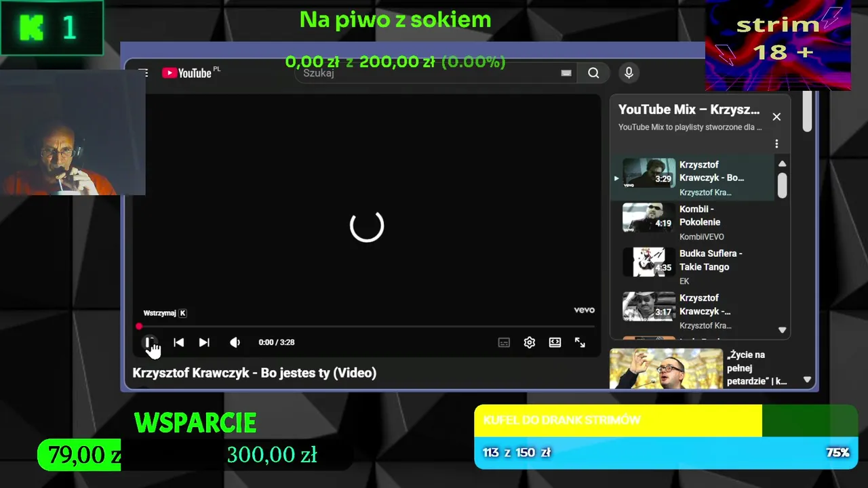Skip to the previous video
868x488 pixels.
(178, 342)
